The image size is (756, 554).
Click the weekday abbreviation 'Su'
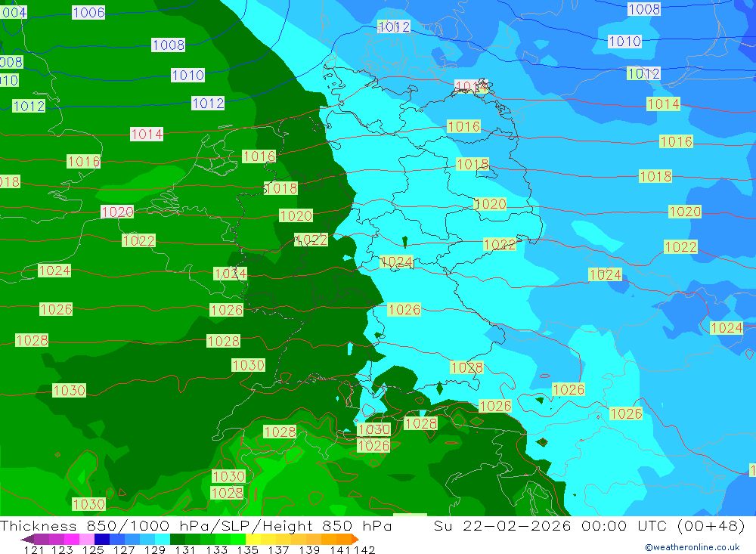(x=443, y=525)
